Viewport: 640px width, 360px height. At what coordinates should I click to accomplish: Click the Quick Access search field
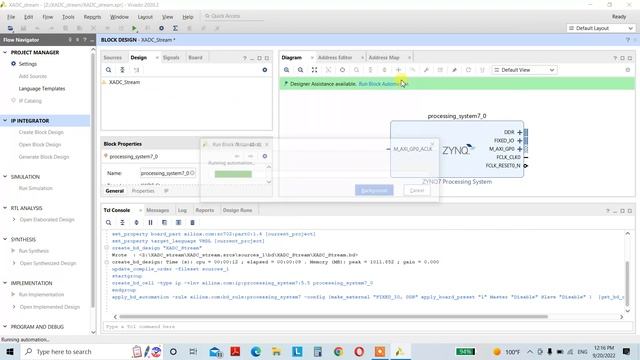tap(234, 16)
